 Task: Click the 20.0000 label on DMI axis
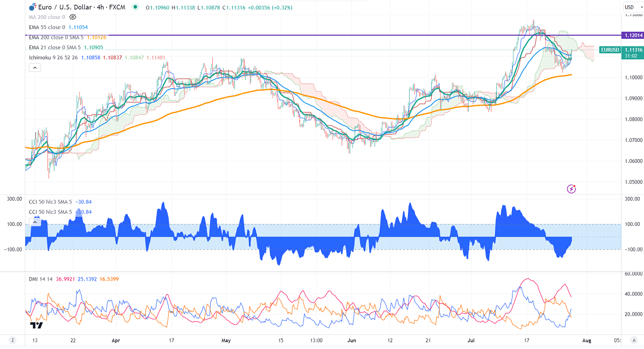click(634, 314)
